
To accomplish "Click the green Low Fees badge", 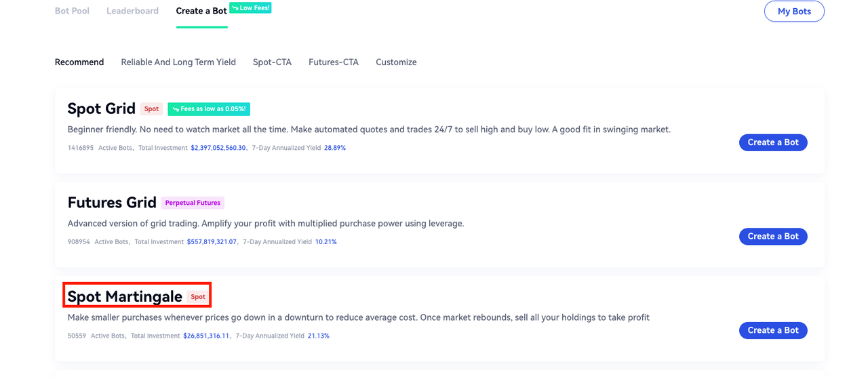I will click(x=250, y=7).
